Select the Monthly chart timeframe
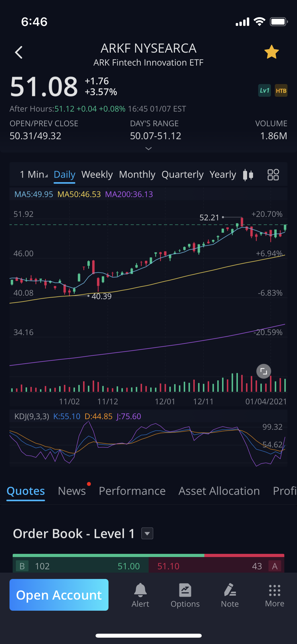Viewport: 297px width, 644px height. click(137, 174)
